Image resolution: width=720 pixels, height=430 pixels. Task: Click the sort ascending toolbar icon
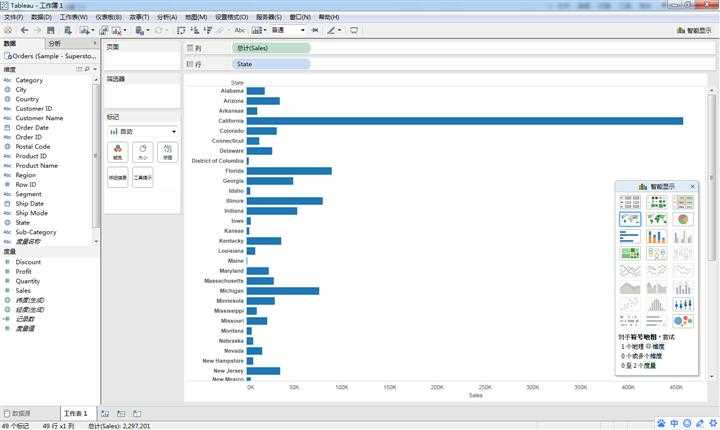click(195, 30)
